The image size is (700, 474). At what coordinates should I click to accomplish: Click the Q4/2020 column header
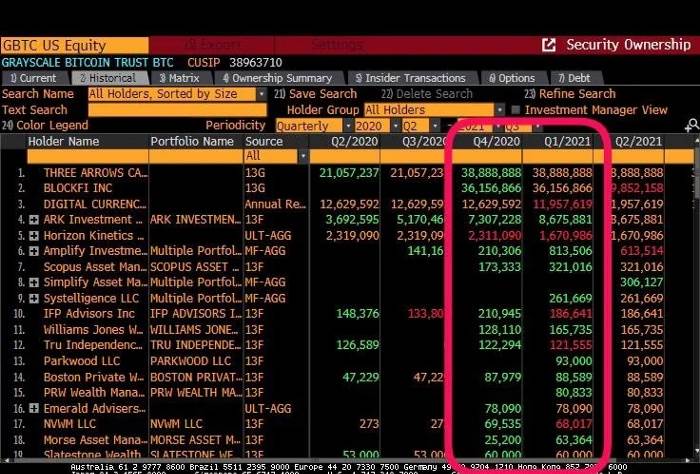tap(496, 141)
